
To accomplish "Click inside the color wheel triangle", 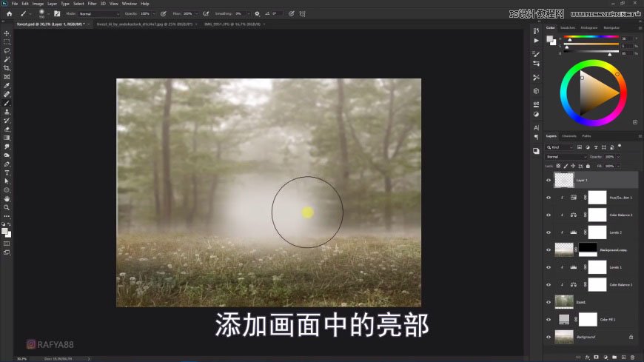I will (x=594, y=93).
